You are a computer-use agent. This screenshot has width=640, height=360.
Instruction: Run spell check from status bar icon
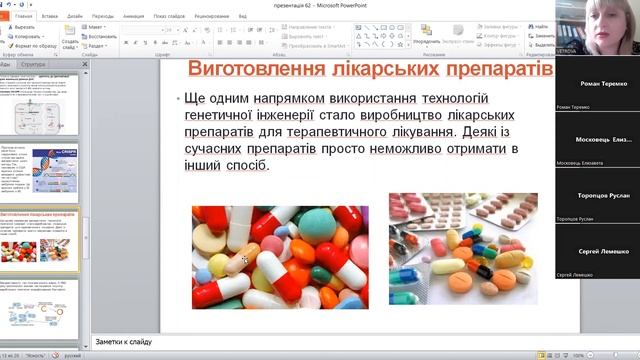[x=56, y=356]
